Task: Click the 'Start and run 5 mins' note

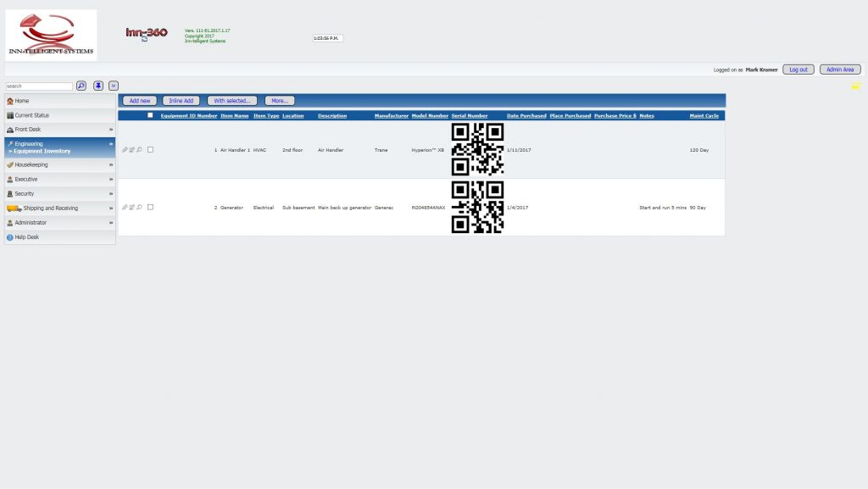Action: 663,208
